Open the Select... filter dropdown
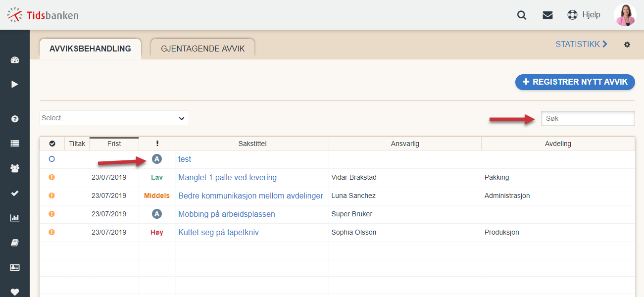Viewport: 644px width, 297px height. 114,118
